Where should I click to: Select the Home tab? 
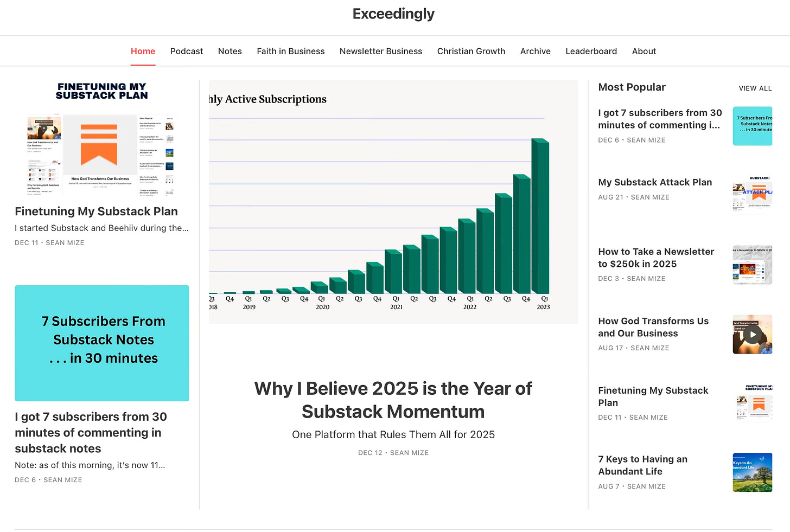(143, 51)
